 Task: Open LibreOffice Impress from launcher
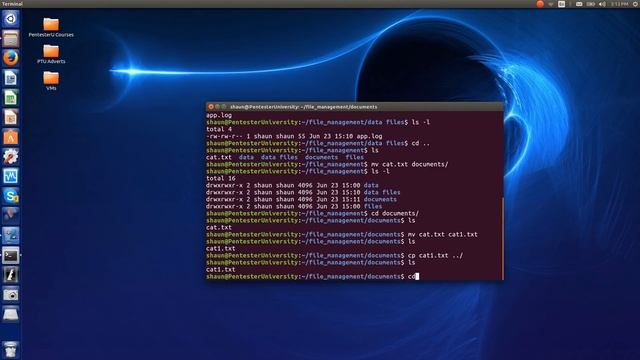11,117
